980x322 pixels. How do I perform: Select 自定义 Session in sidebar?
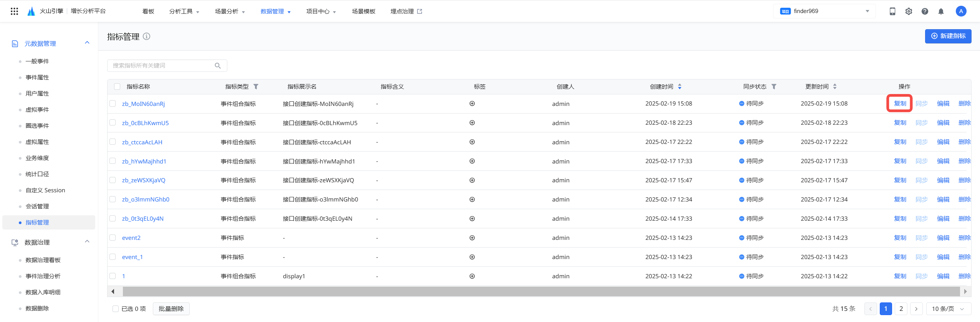click(45, 190)
